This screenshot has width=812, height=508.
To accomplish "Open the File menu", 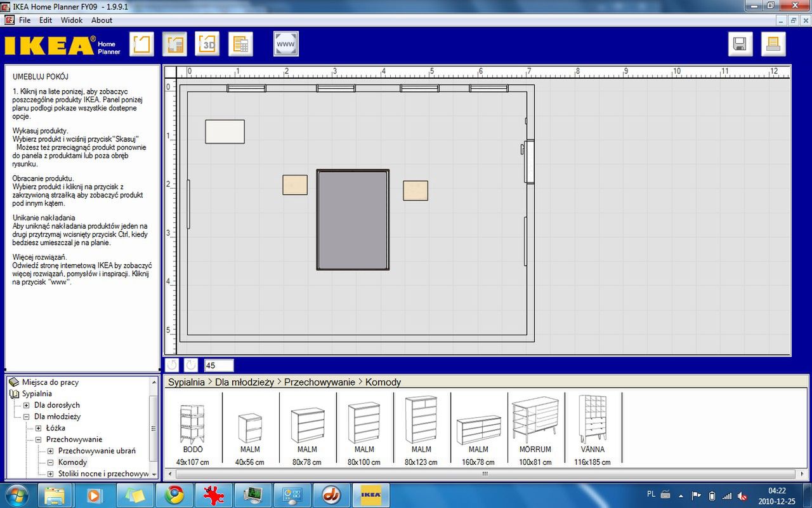I will coord(25,20).
